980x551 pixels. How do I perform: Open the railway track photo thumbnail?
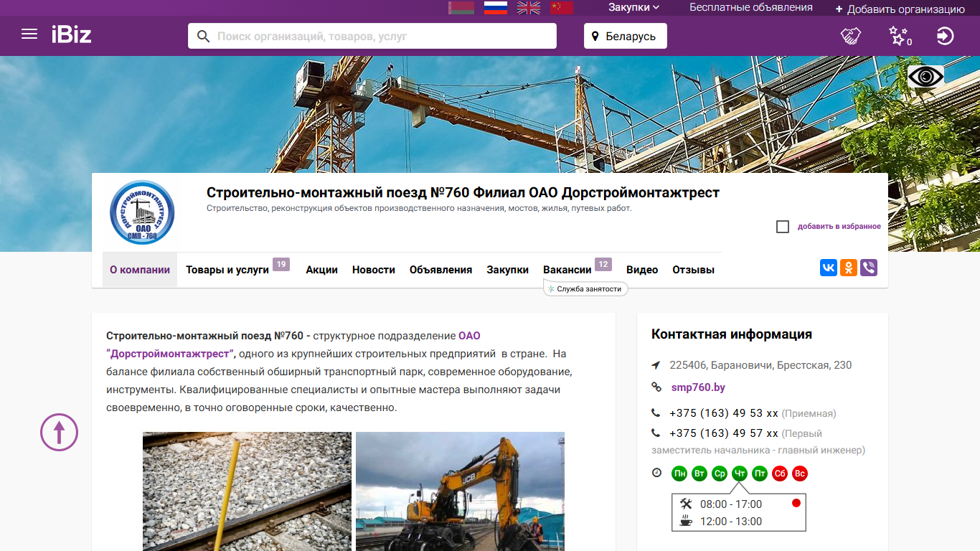(247, 491)
